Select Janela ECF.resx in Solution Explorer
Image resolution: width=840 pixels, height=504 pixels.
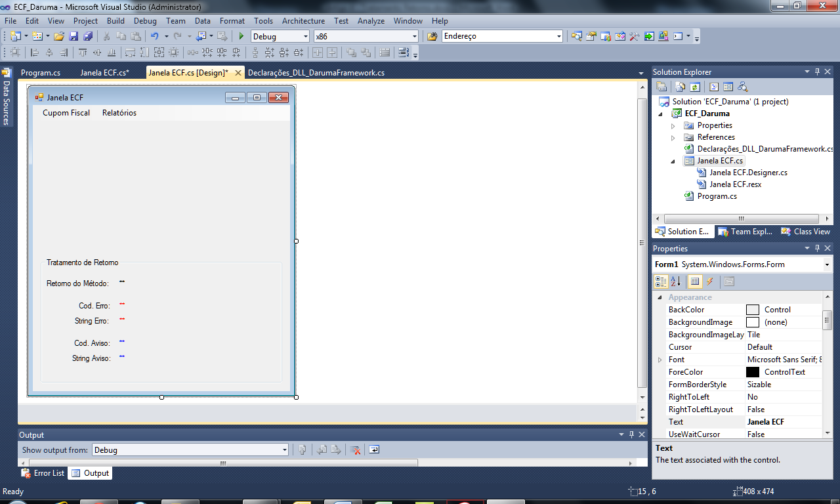[735, 184]
